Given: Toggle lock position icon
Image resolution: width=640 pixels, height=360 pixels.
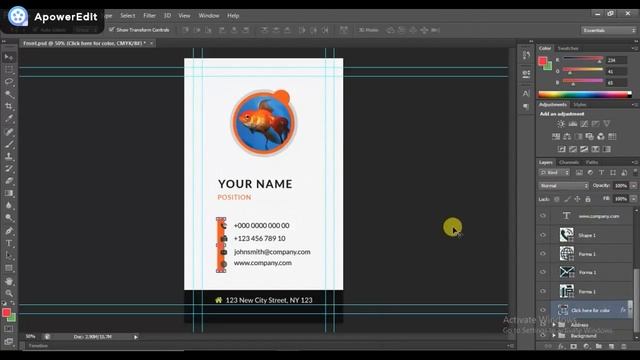Looking at the screenshot, I should [x=577, y=199].
